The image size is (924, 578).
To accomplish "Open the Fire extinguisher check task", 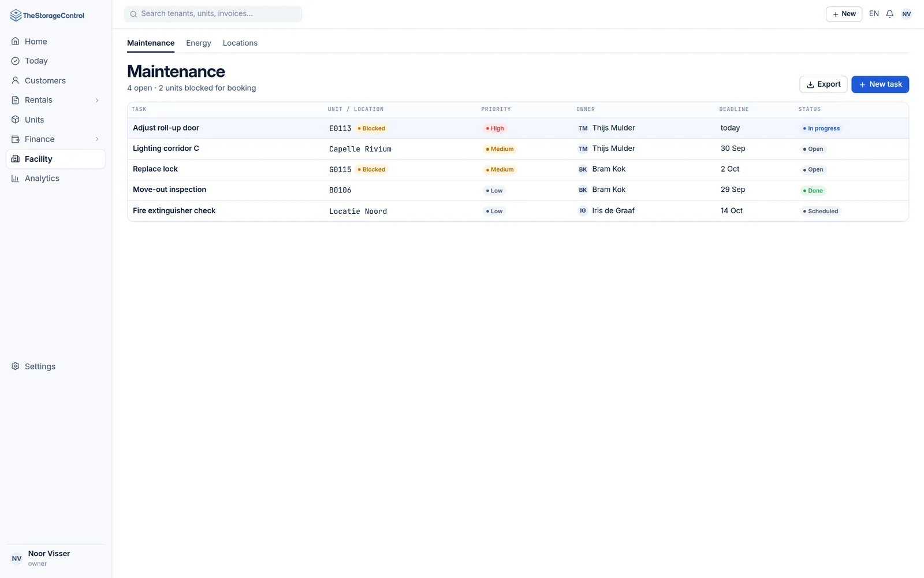I will click(x=518, y=211).
